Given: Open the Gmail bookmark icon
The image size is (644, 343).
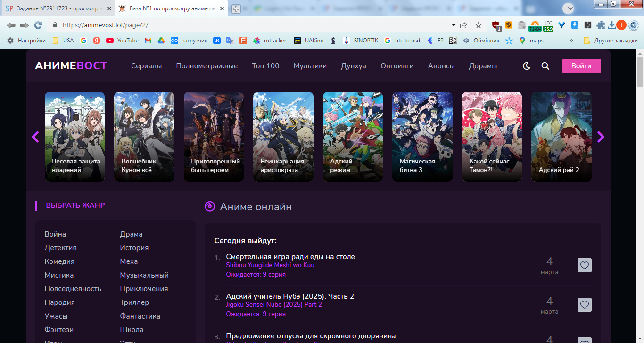Looking at the screenshot, I should pos(148,41).
